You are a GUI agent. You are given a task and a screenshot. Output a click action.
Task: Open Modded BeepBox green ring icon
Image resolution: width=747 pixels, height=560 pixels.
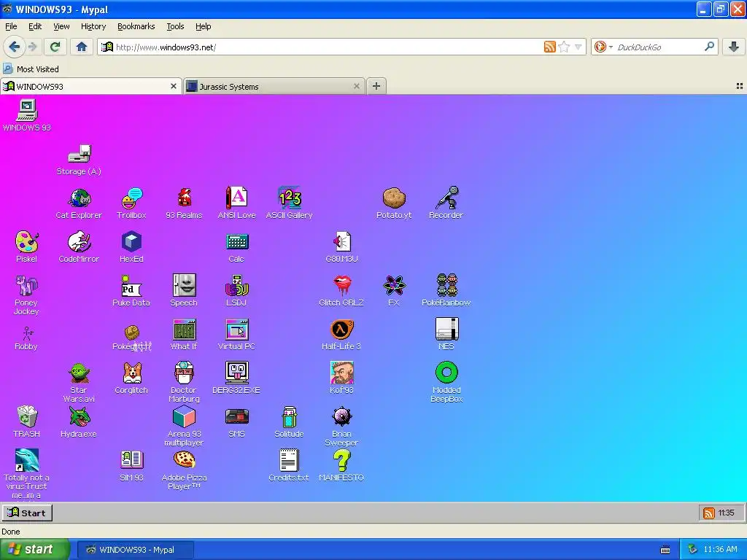(446, 373)
